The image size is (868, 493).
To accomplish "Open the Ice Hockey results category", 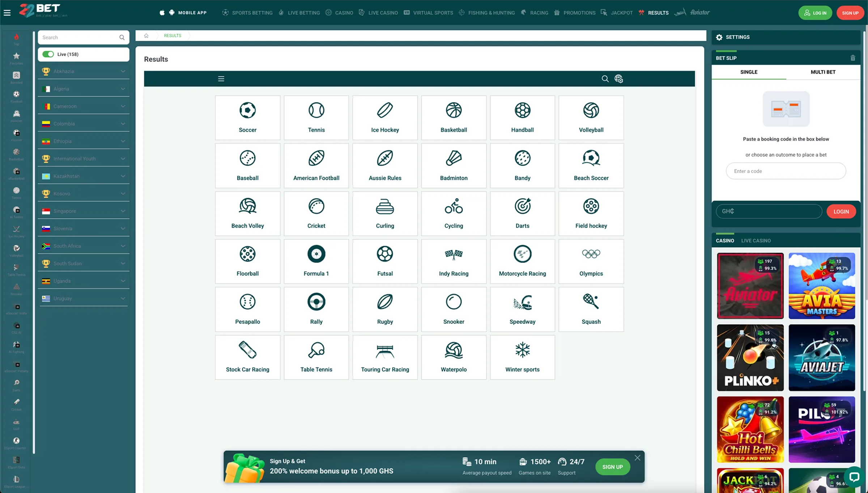I will pos(385,117).
